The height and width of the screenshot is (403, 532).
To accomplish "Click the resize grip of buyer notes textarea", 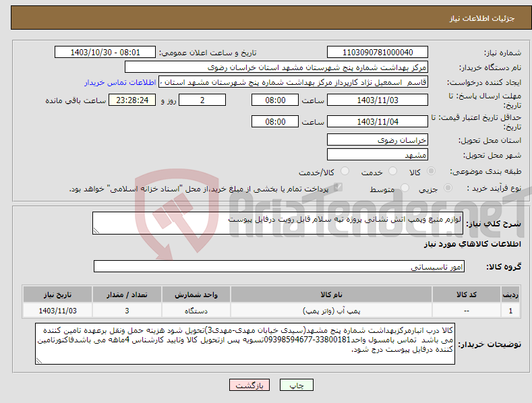I will pyautogui.click(x=39, y=361).
